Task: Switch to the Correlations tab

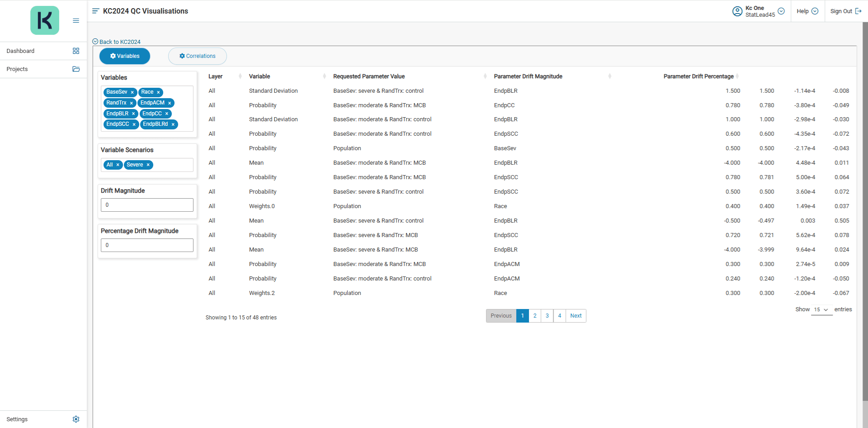Action: coord(198,56)
